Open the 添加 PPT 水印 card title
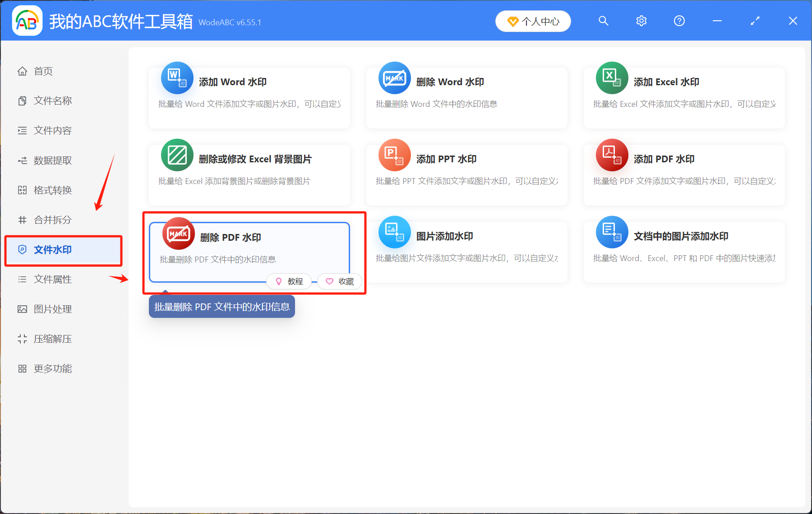The height and width of the screenshot is (514, 812). tap(447, 159)
